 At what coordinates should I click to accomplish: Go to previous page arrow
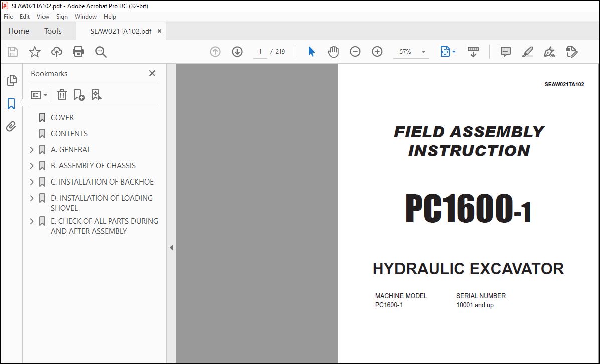[x=215, y=52]
